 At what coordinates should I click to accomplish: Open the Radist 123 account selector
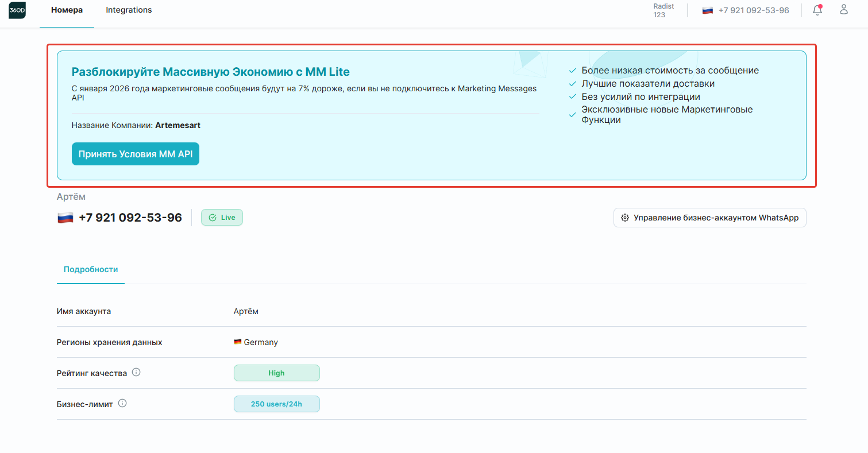point(663,10)
